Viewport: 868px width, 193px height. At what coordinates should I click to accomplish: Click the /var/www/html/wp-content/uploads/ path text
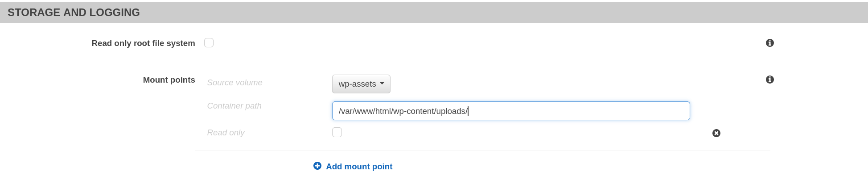(x=403, y=111)
